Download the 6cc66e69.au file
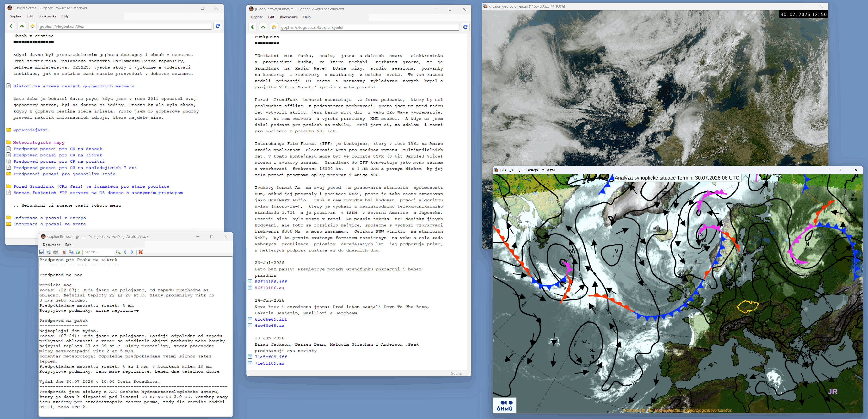This screenshot has width=868, height=419. coord(270,326)
